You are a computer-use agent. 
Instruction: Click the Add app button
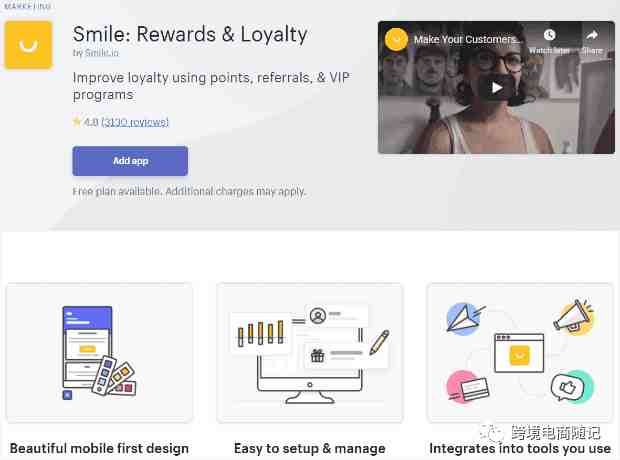[x=130, y=161]
